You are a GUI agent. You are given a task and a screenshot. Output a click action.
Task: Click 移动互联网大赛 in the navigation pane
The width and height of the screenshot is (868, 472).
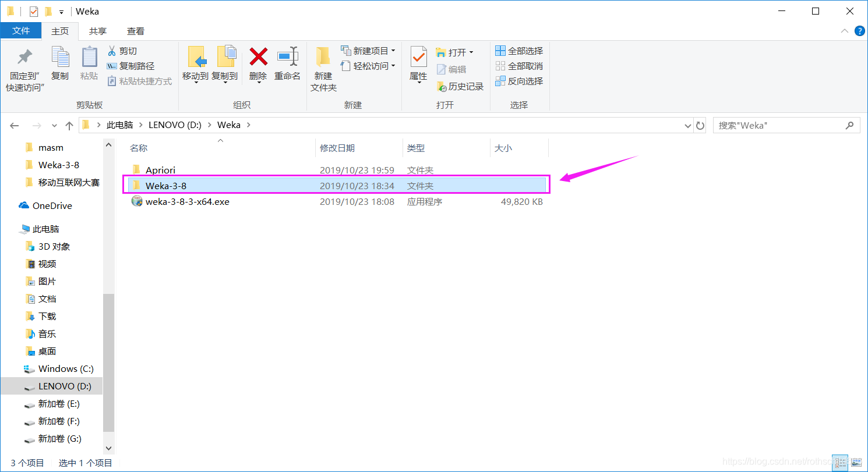(x=68, y=183)
